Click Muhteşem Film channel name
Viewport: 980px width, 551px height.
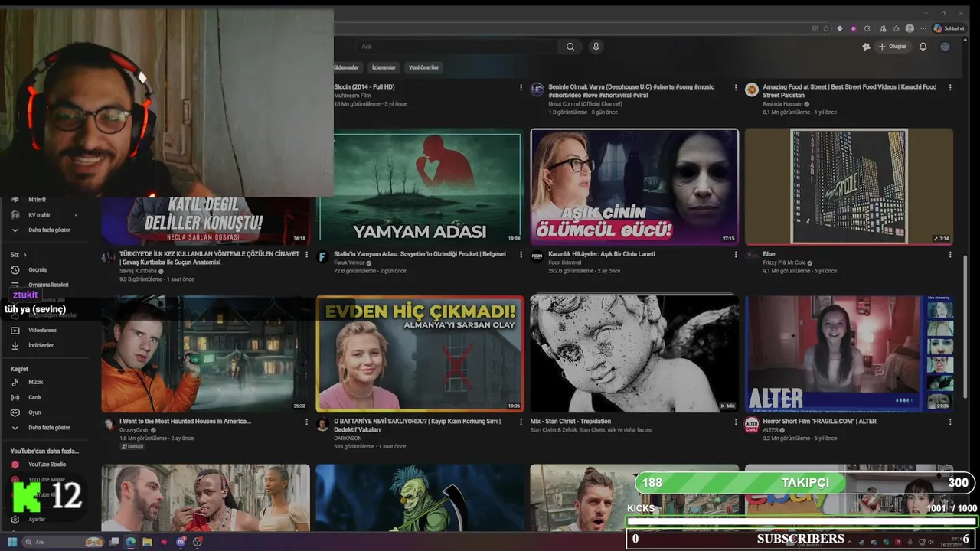352,96
